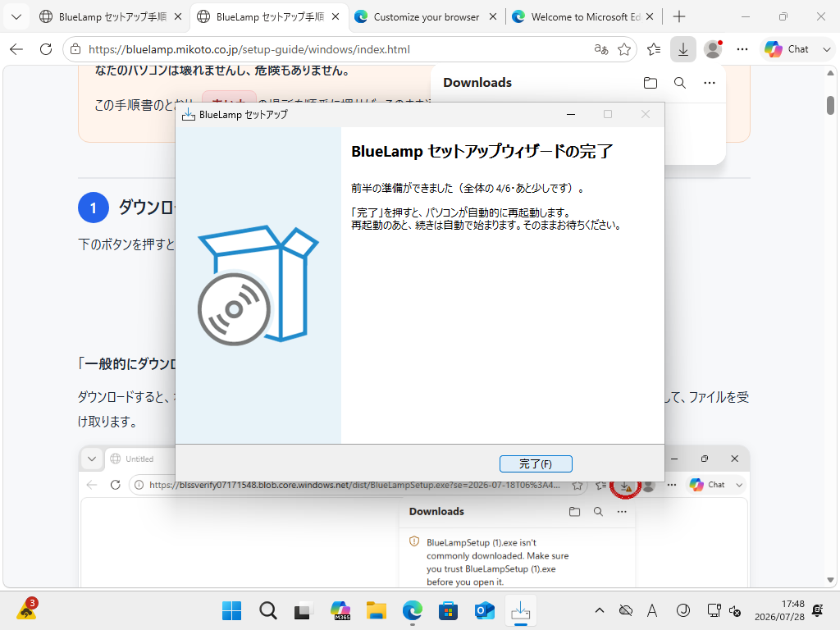Open Copilot Chat button
The height and width of the screenshot is (630, 840).
click(787, 49)
